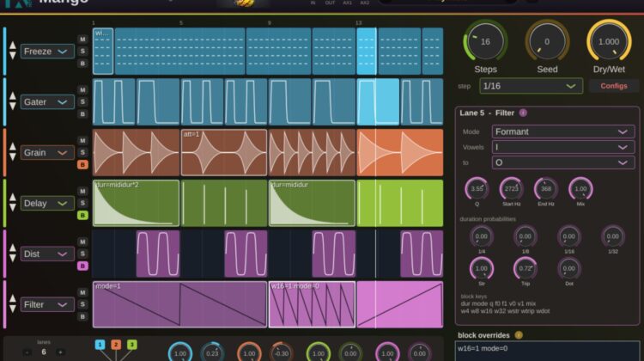Select routing node 3

132,345
